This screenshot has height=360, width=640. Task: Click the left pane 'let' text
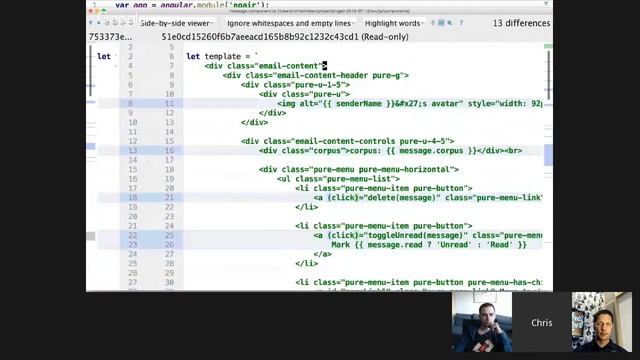tap(104, 56)
